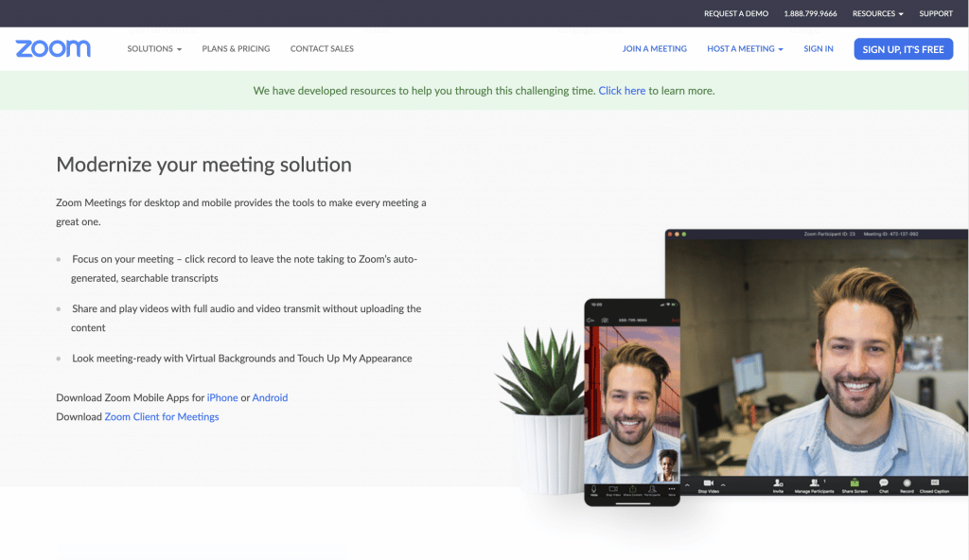Open the Android download link
Screen dimensions: 969x560
coord(270,397)
